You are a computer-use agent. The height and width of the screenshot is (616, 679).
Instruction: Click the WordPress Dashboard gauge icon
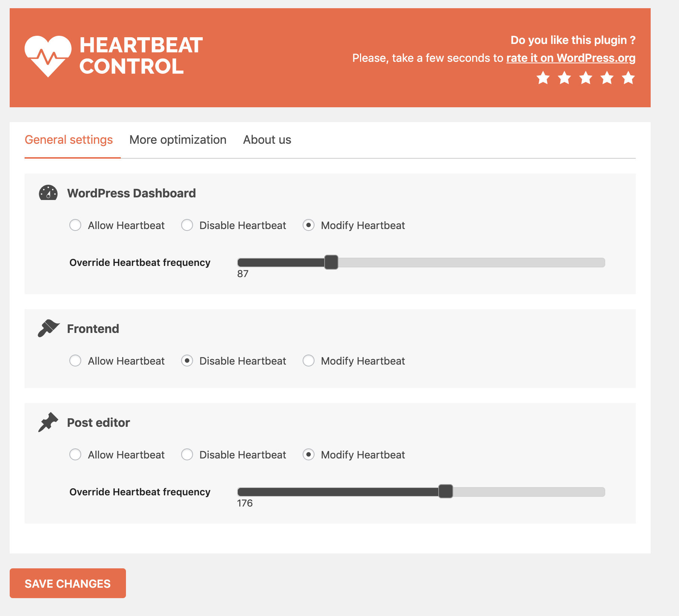coord(48,193)
